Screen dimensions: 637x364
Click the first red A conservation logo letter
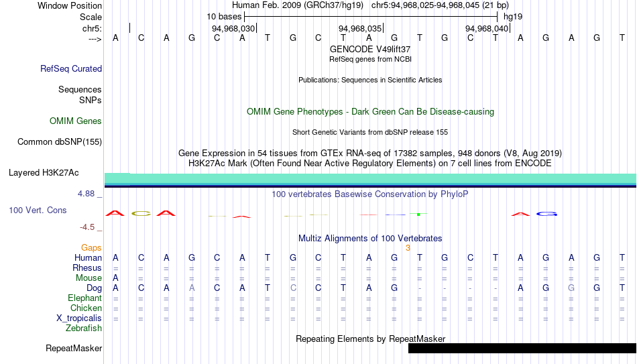coord(115,213)
